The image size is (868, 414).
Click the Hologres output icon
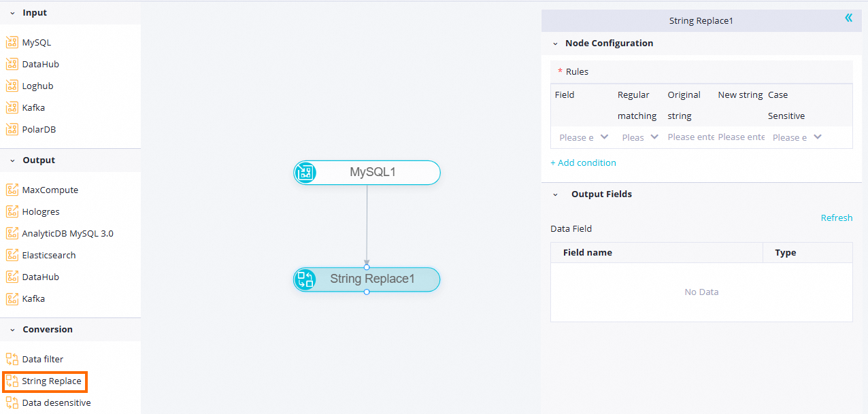12,211
